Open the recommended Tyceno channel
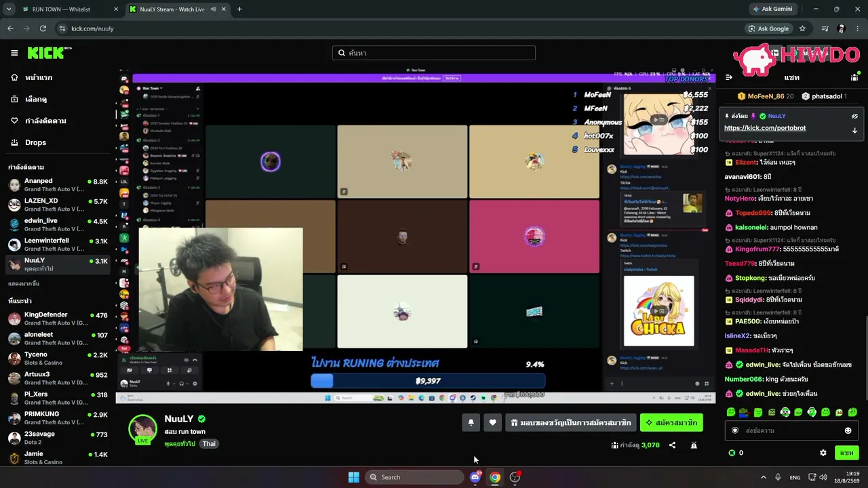The height and width of the screenshot is (488, 868). (x=58, y=358)
